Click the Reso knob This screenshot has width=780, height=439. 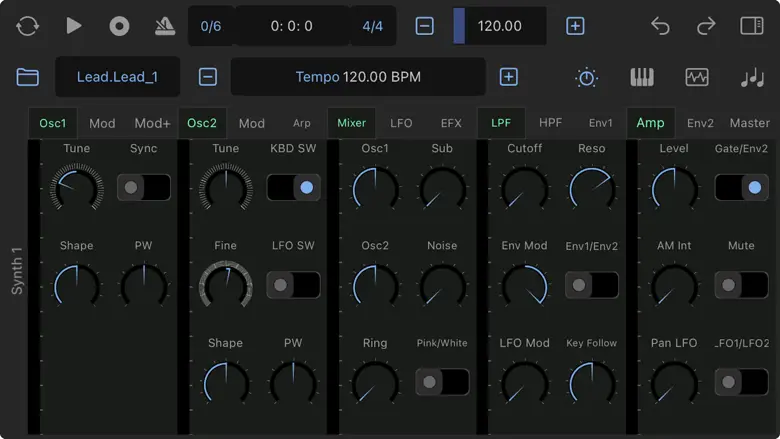592,189
